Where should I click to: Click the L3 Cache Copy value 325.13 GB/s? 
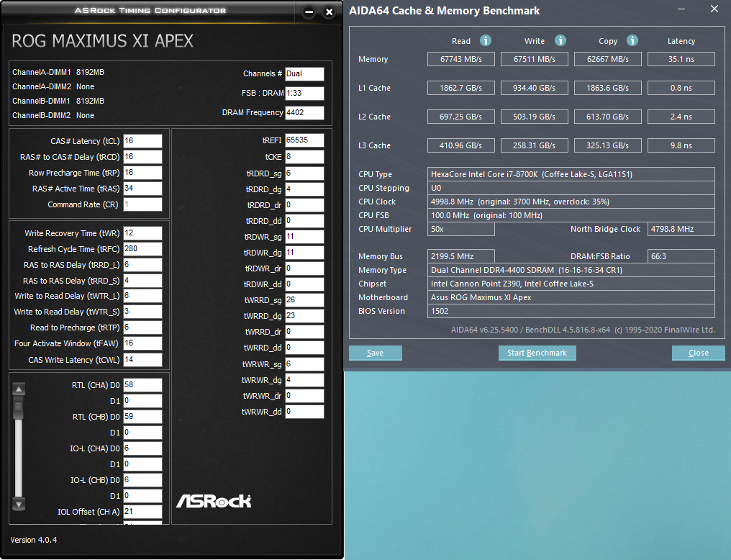608,145
